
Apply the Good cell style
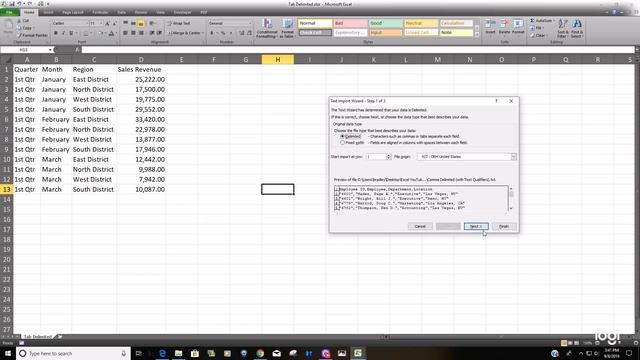pos(385,23)
